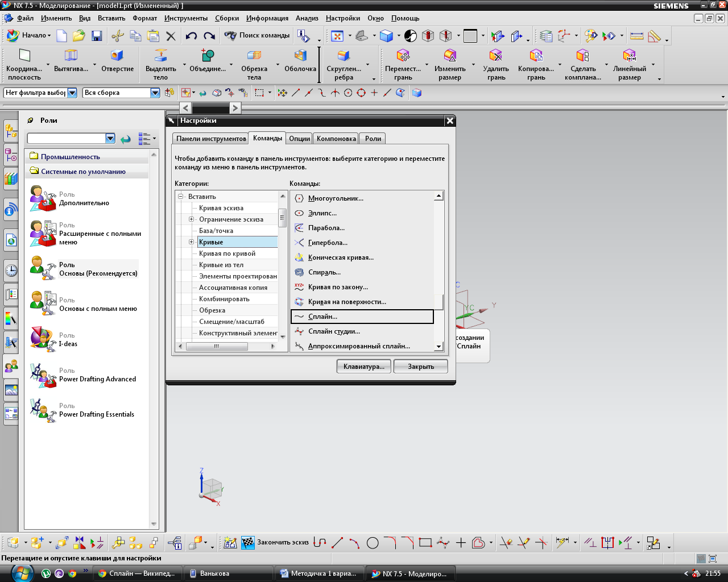Click the New file icon
The width and height of the screenshot is (728, 582).
pos(61,36)
